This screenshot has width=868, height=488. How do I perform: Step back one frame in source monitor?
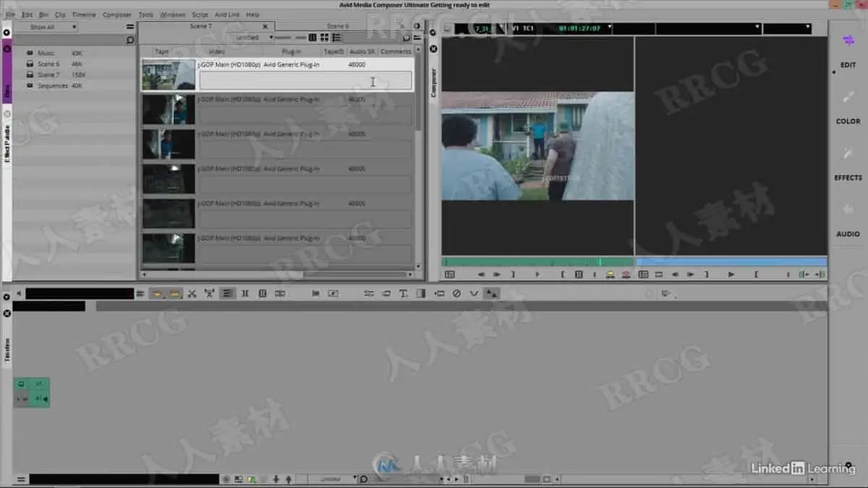481,275
